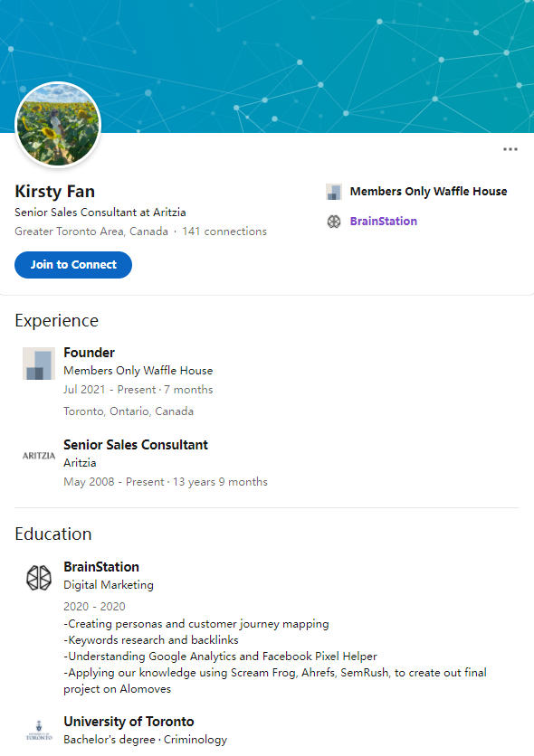
Task: Select Members Only Waffle House under Founder
Action: (138, 370)
